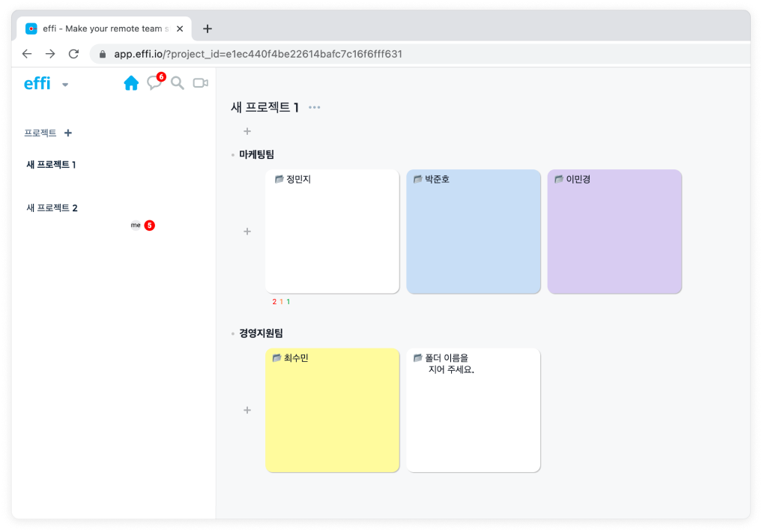Click folder icon on 최수민 card

[x=276, y=358]
